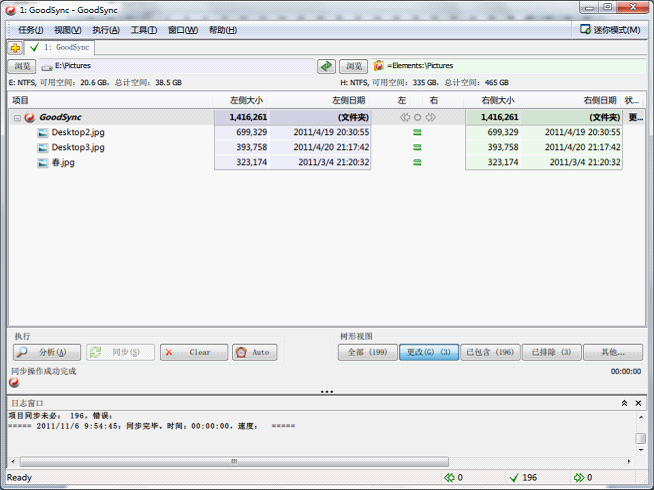
Task: Click the 分析(A) analyze button
Action: [47, 352]
